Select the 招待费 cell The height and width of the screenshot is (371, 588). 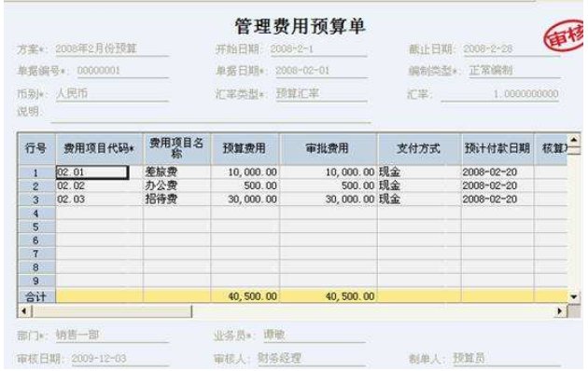click(x=176, y=199)
